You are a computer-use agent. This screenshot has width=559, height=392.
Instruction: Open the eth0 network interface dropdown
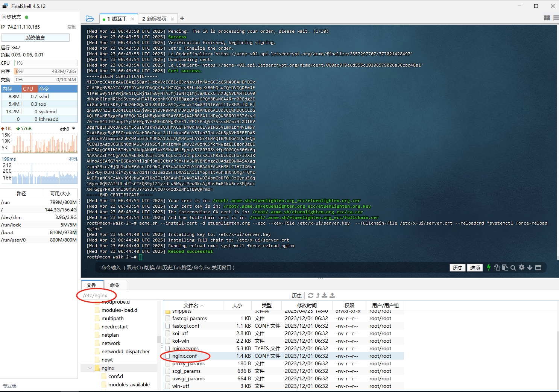coord(68,129)
